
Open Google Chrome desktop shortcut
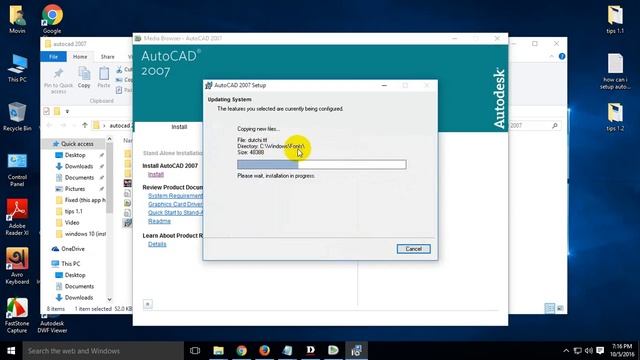pos(52,20)
